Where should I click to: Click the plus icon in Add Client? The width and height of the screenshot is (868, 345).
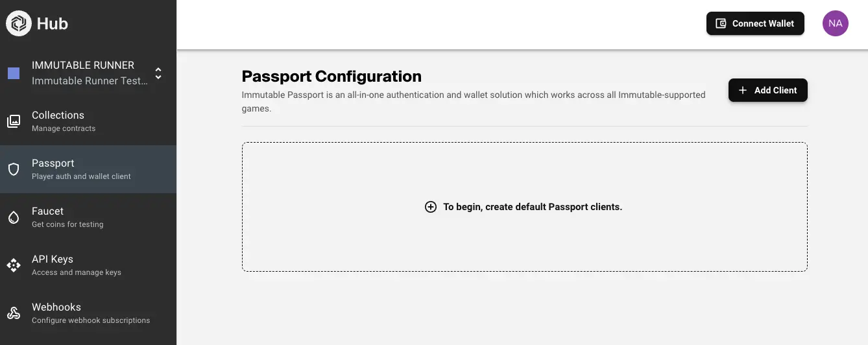[743, 90]
